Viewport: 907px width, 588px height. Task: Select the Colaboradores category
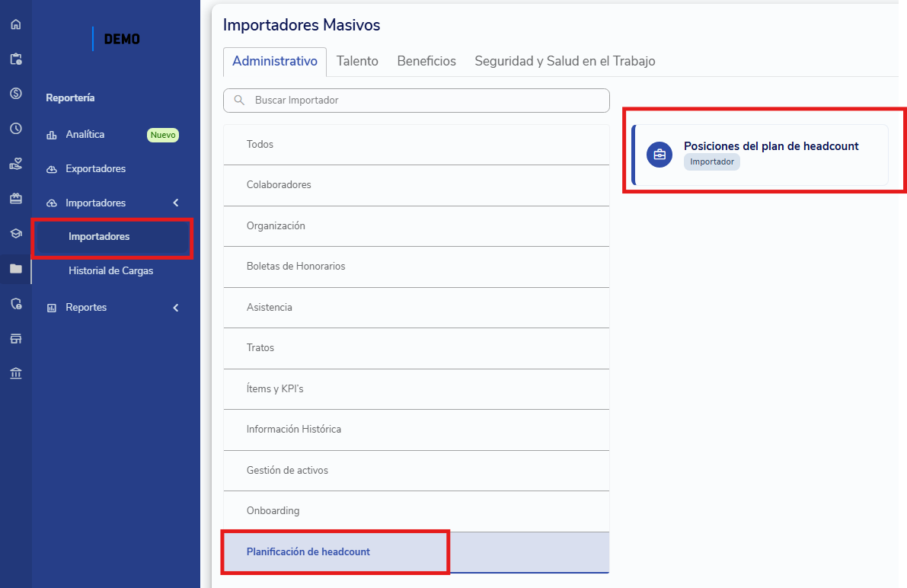click(417, 185)
